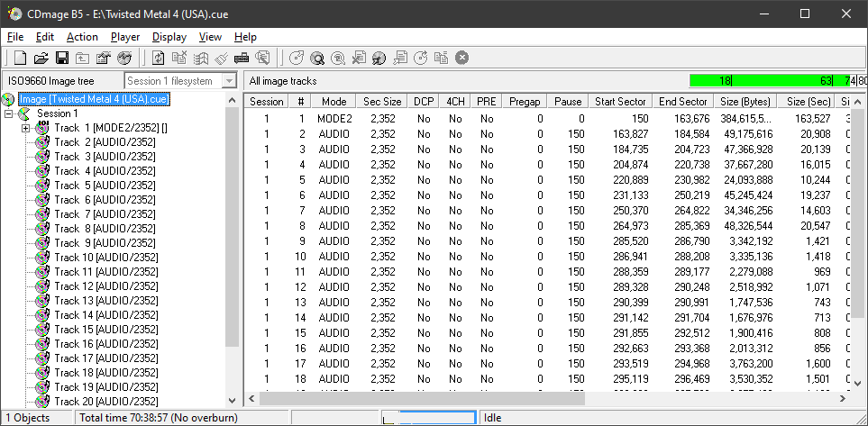Expand the Track 1 MODE2/2352 node

[x=25, y=128]
